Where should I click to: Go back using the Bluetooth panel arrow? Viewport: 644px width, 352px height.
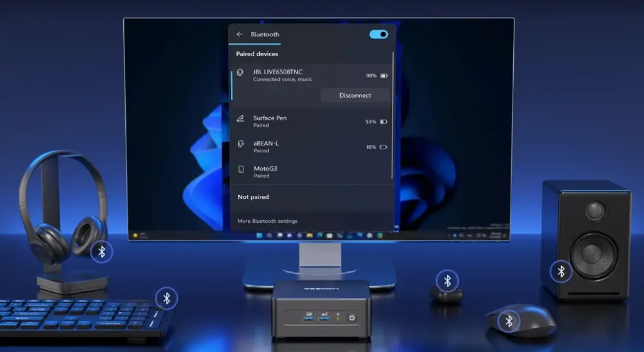240,35
